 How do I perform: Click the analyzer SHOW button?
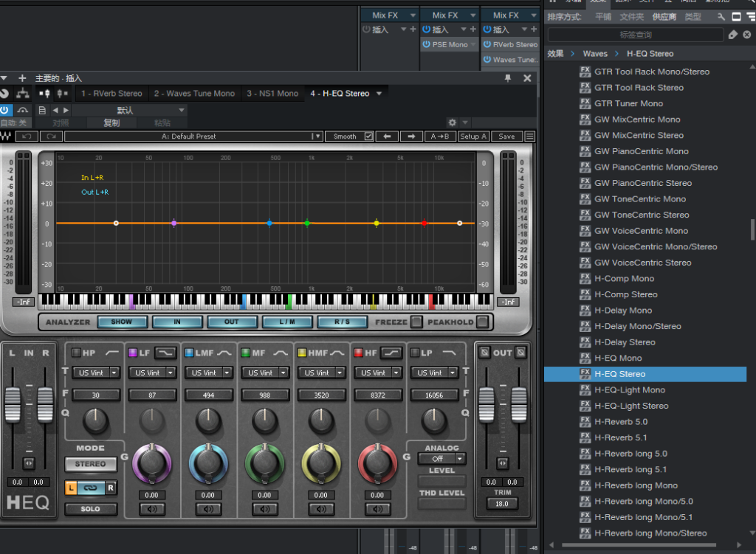[122, 322]
